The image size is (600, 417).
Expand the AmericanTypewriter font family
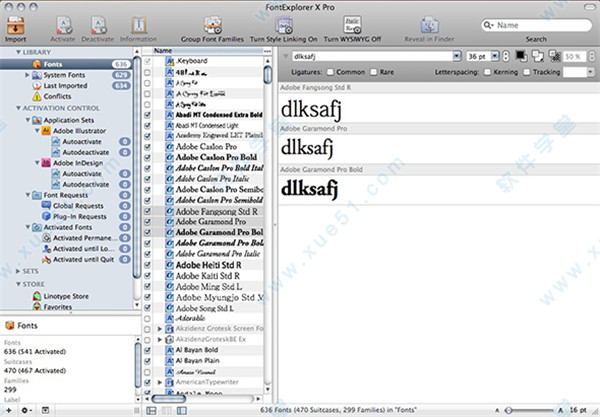160,382
